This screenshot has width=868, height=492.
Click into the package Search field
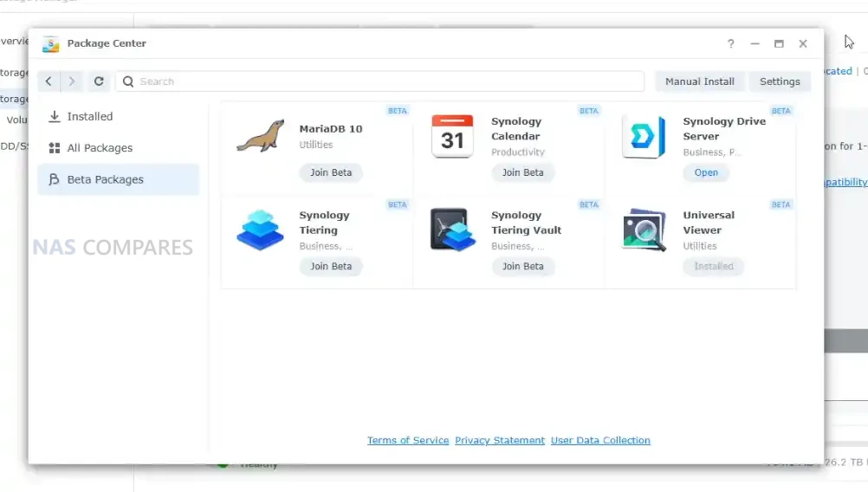pyautogui.click(x=381, y=81)
